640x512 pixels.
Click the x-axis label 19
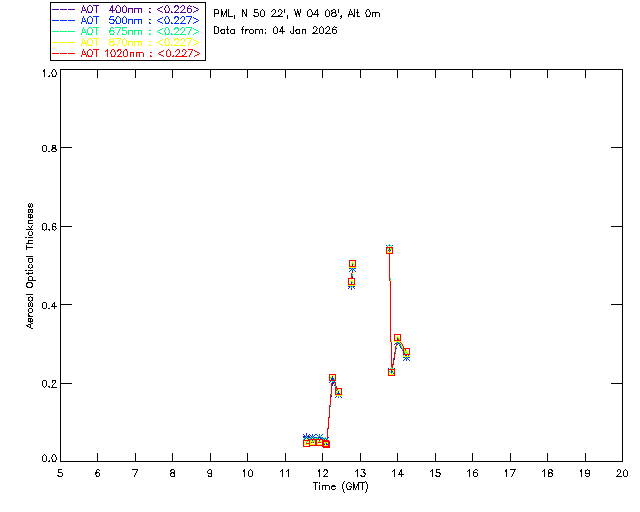pos(585,473)
